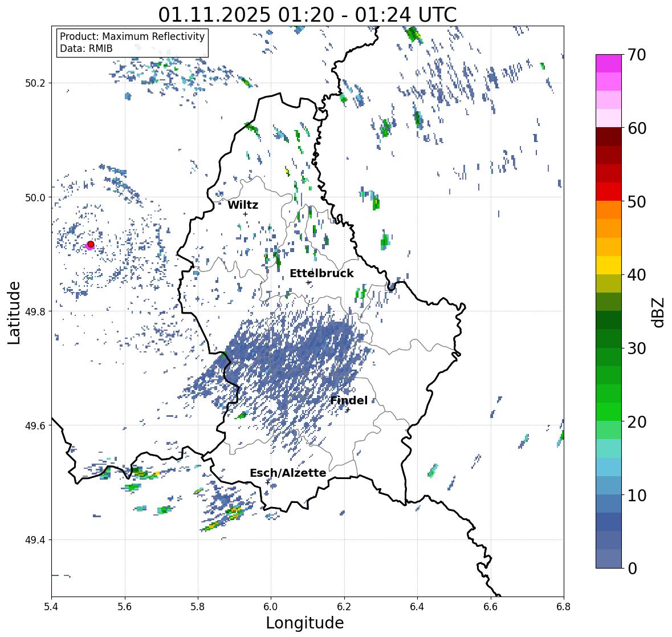Click the 70 value on colorbar

pos(637,55)
